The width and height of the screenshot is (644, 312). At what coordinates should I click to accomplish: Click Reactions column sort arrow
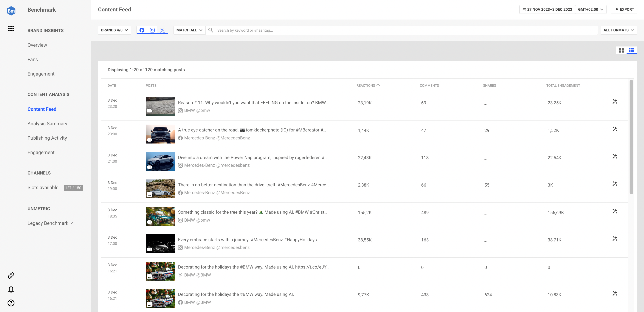pos(378,85)
